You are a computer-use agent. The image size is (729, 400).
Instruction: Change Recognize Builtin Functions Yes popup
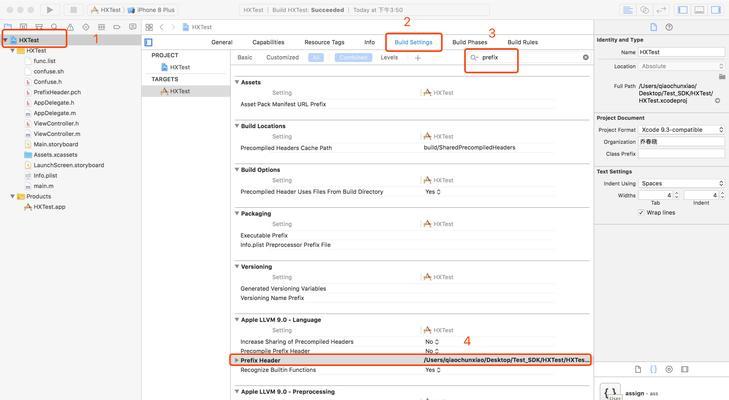point(433,370)
